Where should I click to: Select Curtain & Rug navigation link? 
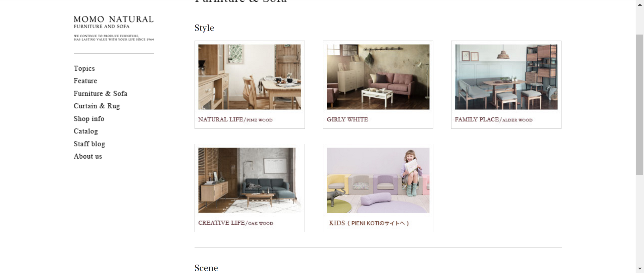point(97,106)
